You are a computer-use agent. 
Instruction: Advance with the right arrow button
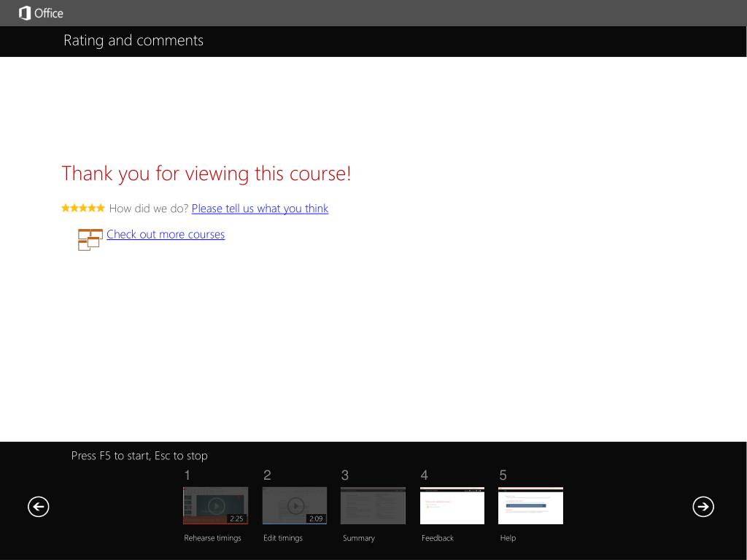703,506
